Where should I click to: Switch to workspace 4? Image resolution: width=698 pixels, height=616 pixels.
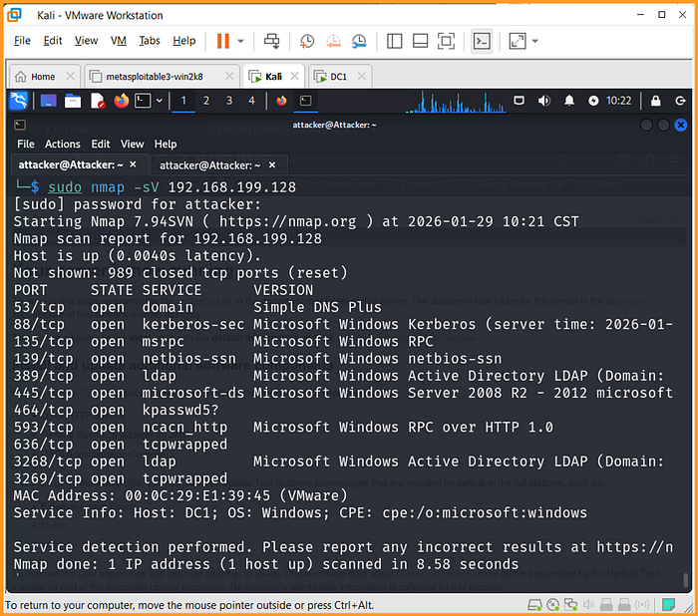tap(252, 101)
